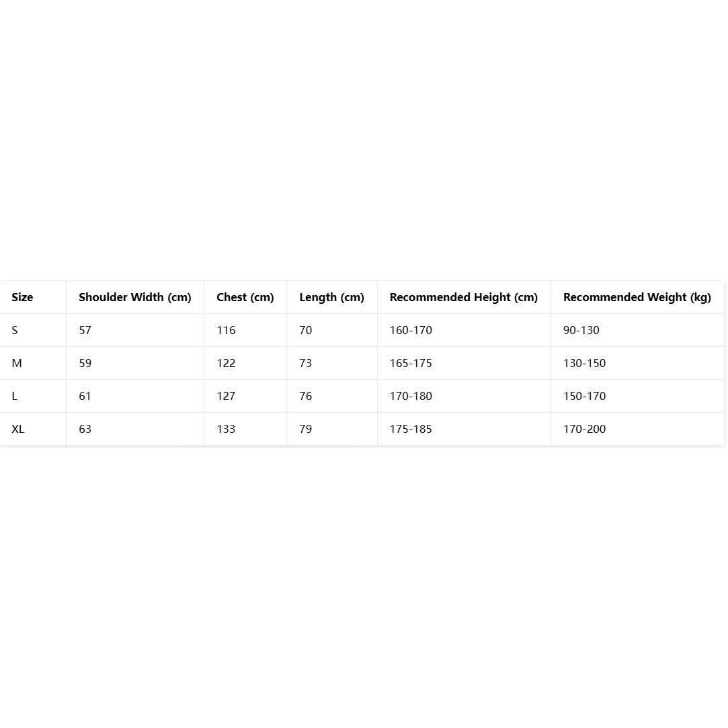Click weight range 90-130 cell
This screenshot has height=728, width=728.
point(581,330)
